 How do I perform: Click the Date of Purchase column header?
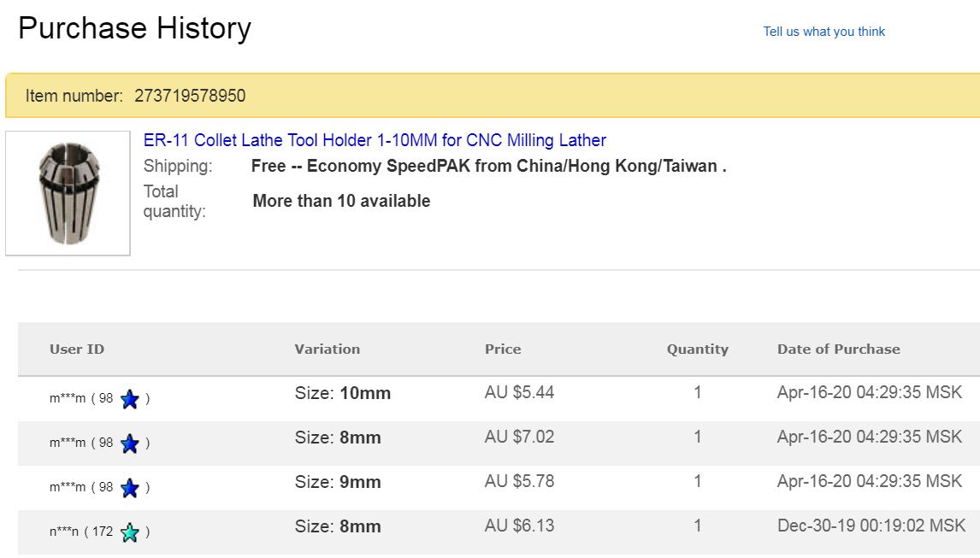pos(838,349)
